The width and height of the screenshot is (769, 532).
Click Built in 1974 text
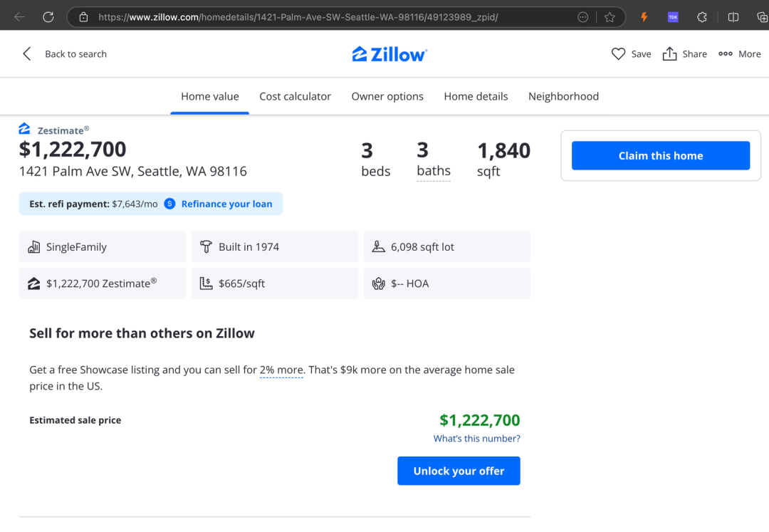coord(249,247)
